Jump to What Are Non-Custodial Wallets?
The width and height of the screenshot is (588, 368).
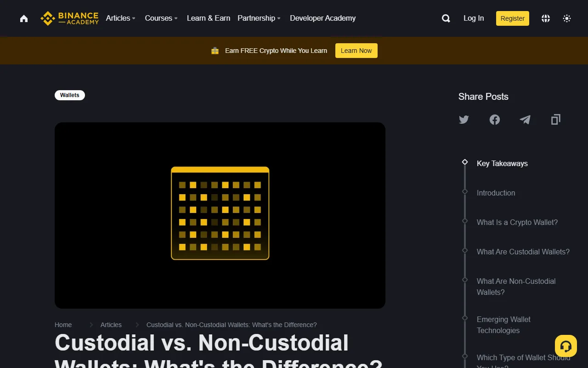click(x=516, y=287)
